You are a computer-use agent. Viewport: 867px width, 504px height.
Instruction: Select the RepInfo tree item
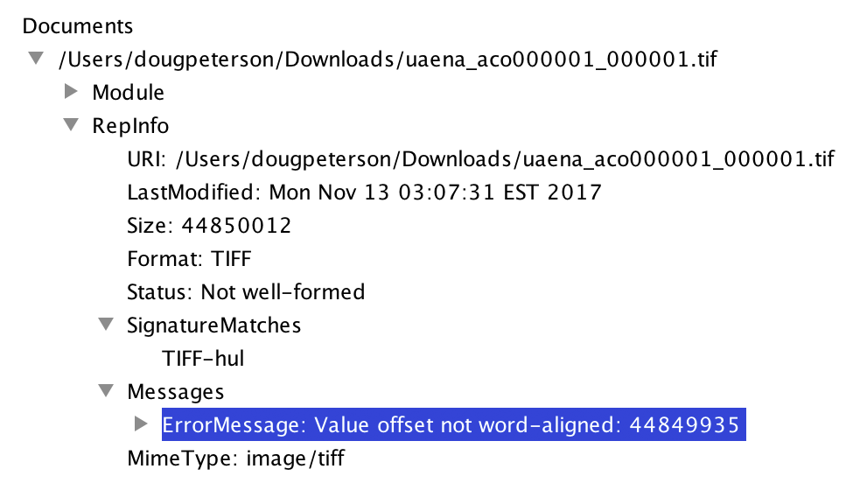130,126
